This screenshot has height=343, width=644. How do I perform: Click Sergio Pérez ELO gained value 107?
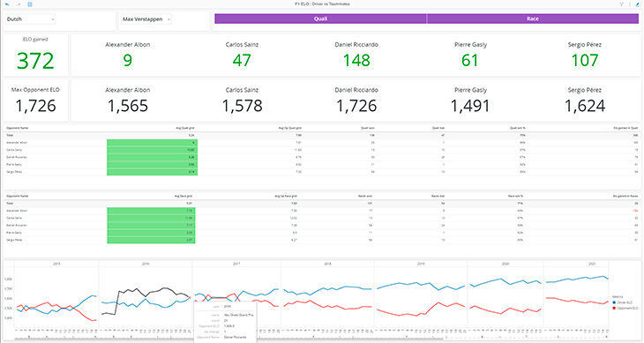click(x=585, y=60)
